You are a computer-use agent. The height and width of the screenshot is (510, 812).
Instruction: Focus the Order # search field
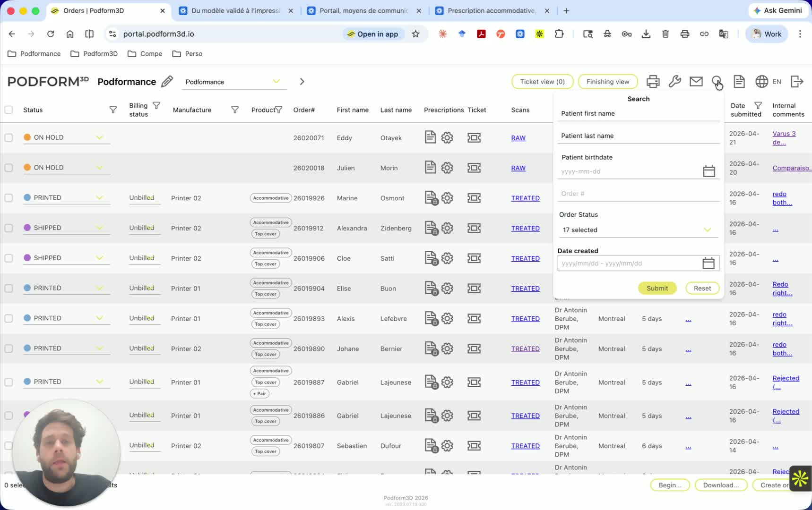639,194
